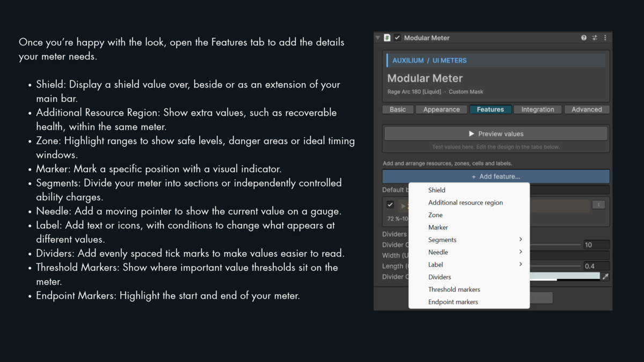Click the component presets slider icon
Image resolution: width=644 pixels, height=362 pixels.
[595, 38]
